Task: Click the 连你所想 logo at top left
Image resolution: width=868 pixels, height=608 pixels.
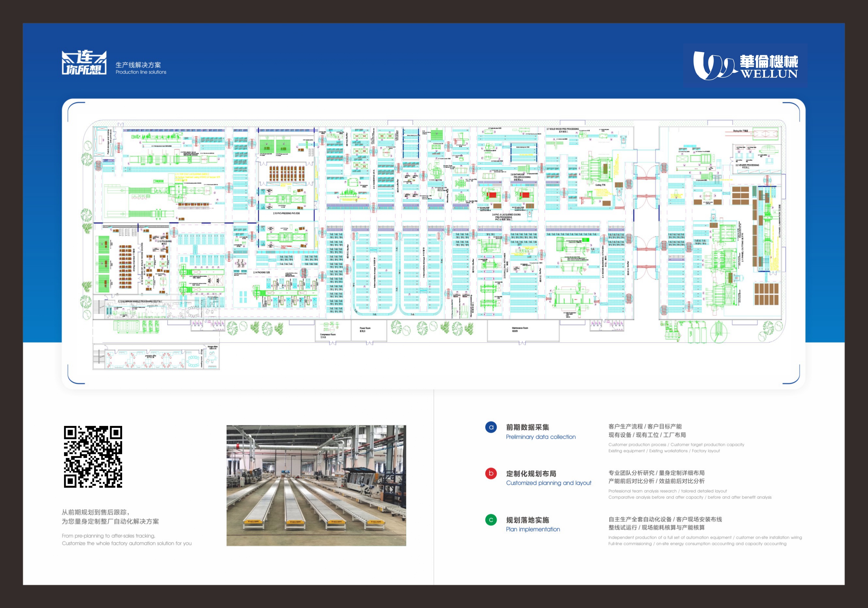Action: [x=84, y=63]
